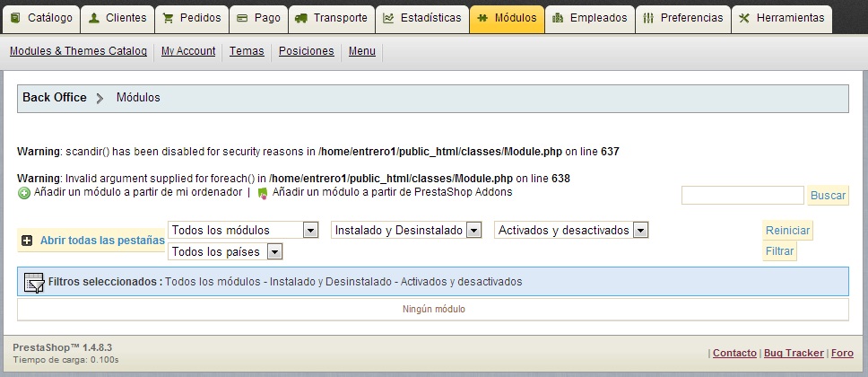This screenshot has height=377, width=868.
Task: Click the Módulos puzzle piece icon
Action: 482,18
